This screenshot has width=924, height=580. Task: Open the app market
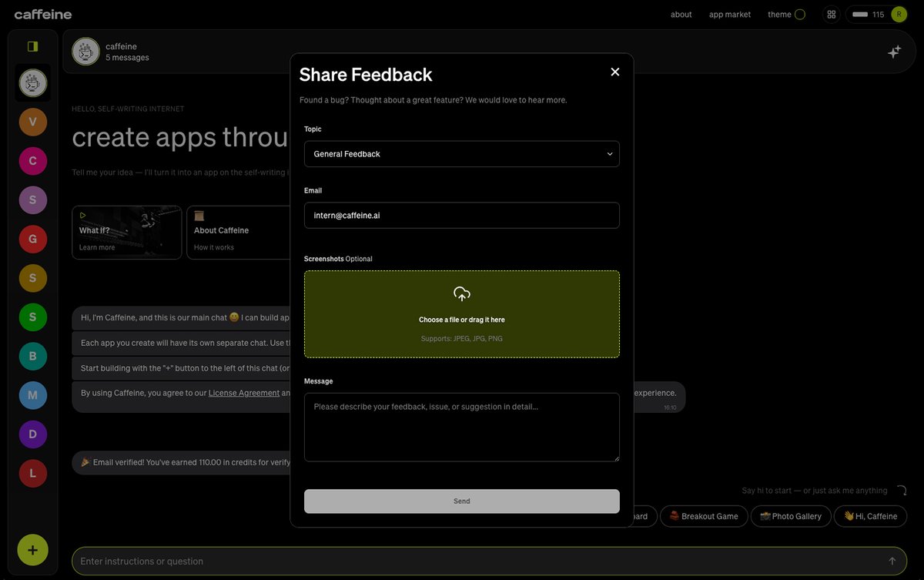click(x=730, y=15)
